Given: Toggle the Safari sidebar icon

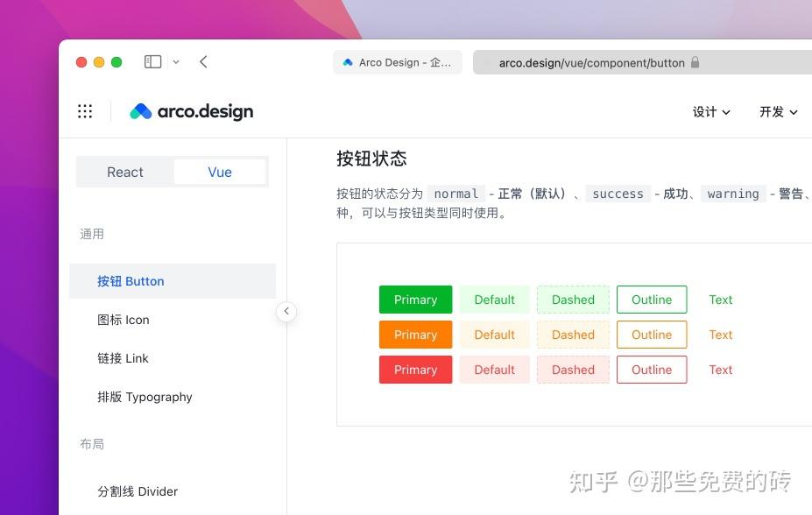Looking at the screenshot, I should click(x=152, y=61).
